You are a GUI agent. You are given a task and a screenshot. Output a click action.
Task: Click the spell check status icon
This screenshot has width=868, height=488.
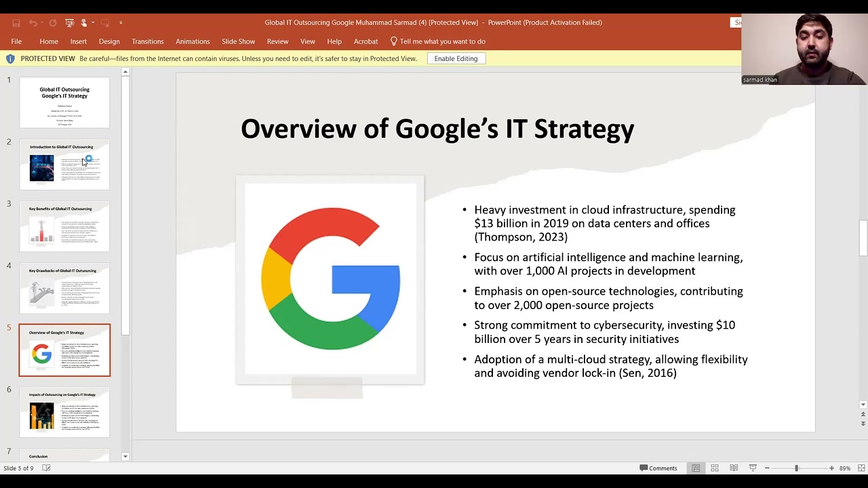[x=46, y=468]
